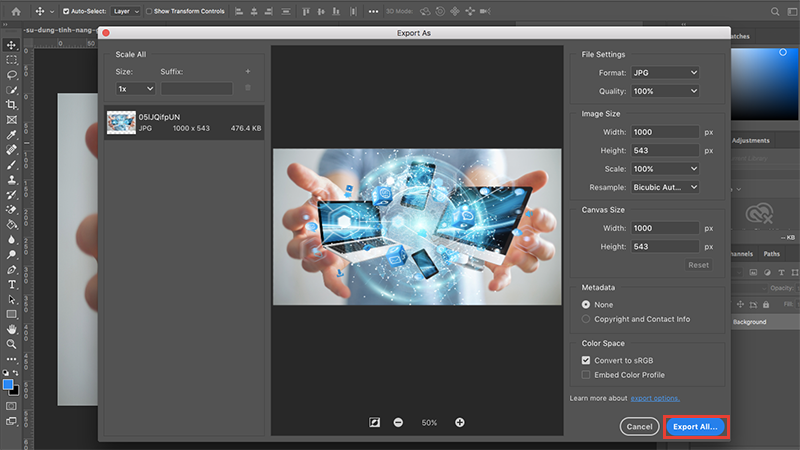Select the Zoom tool in the toolbar

click(11, 344)
